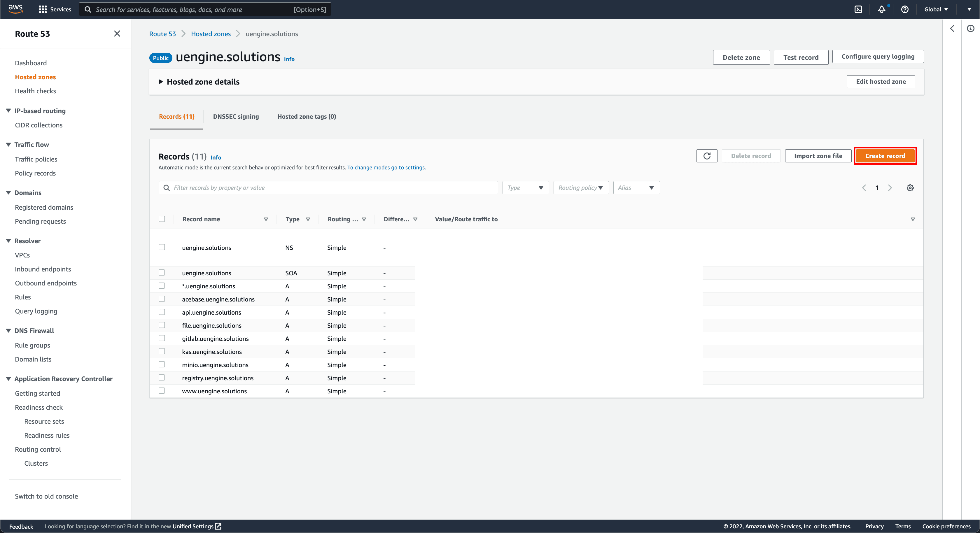Open the info panel icon top right
Viewport: 980px width, 533px height.
[970, 28]
